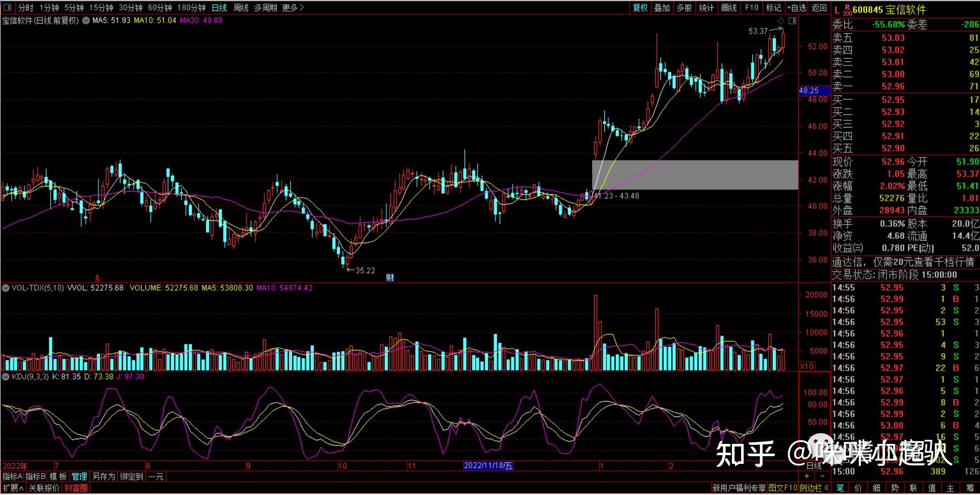Click the L marker beside the stock code
The width and height of the screenshot is (980, 495).
point(837,10)
